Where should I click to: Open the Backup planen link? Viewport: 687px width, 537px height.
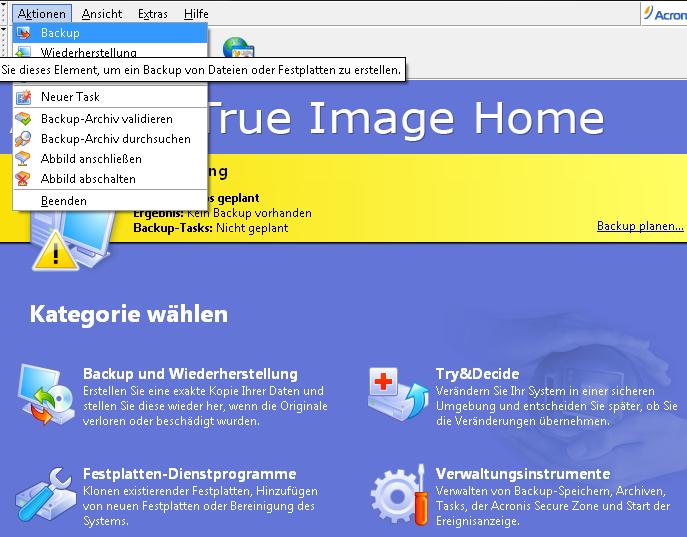(640, 226)
